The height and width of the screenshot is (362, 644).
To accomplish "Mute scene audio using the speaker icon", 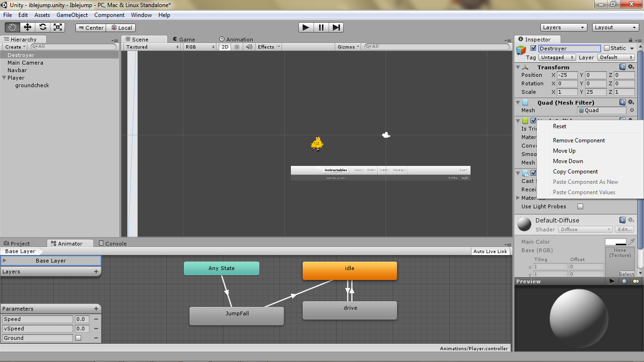I will (x=248, y=47).
